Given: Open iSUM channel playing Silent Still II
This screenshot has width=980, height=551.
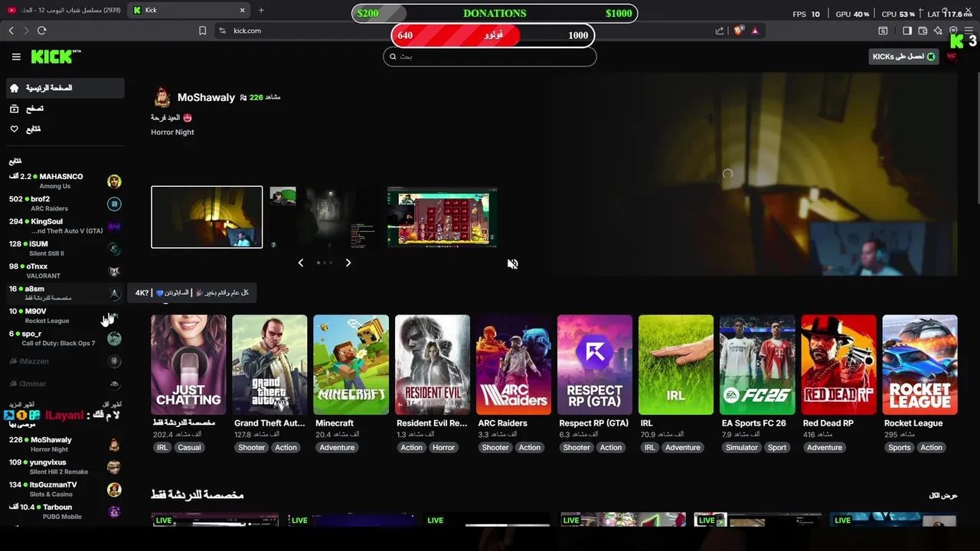Looking at the screenshot, I should tap(64, 248).
